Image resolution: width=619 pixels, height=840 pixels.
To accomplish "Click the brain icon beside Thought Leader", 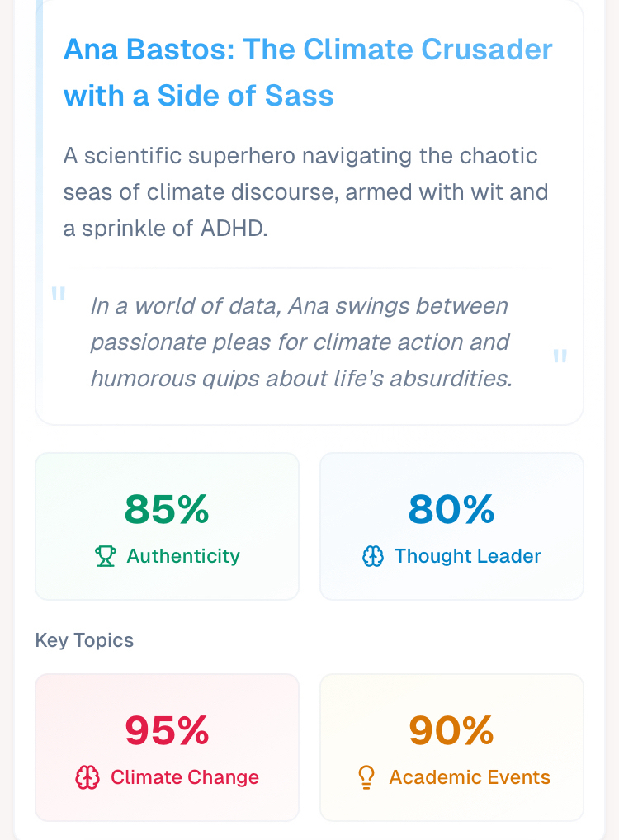I will tap(373, 557).
